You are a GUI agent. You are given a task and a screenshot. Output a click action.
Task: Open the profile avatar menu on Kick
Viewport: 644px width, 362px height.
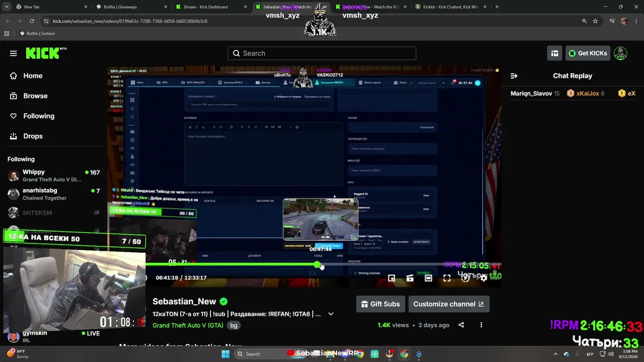click(620, 53)
